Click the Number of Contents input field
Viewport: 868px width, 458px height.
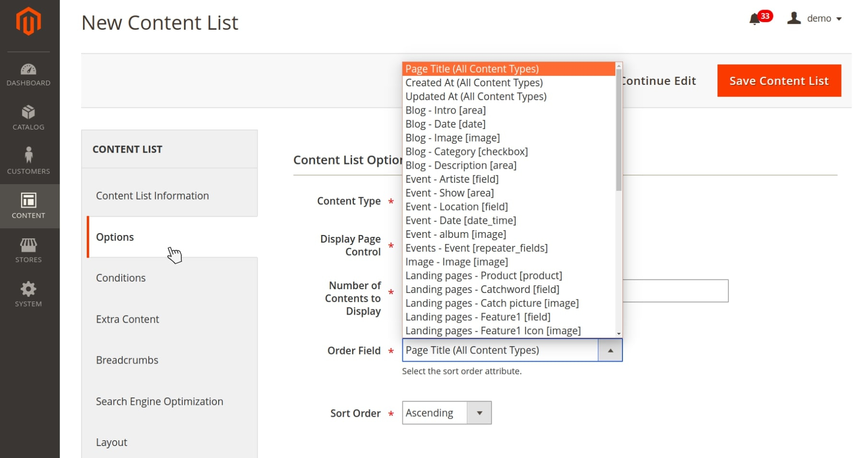[x=675, y=291]
